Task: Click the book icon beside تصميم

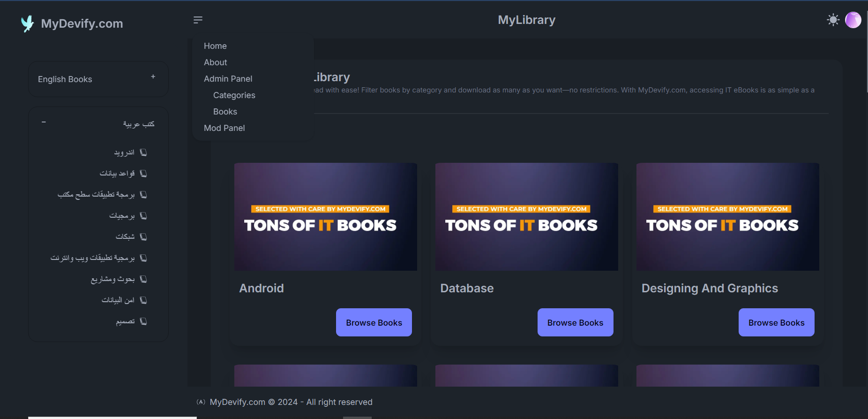Action: pyautogui.click(x=143, y=321)
